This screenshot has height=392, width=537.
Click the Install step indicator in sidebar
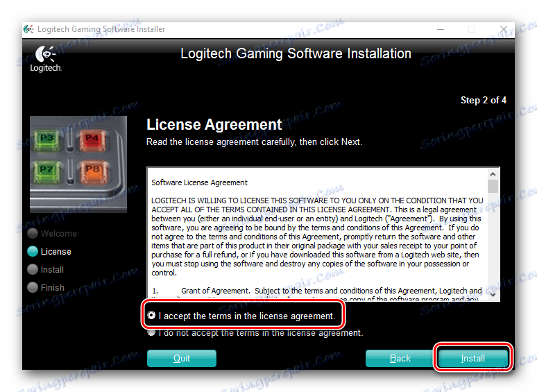pos(33,269)
